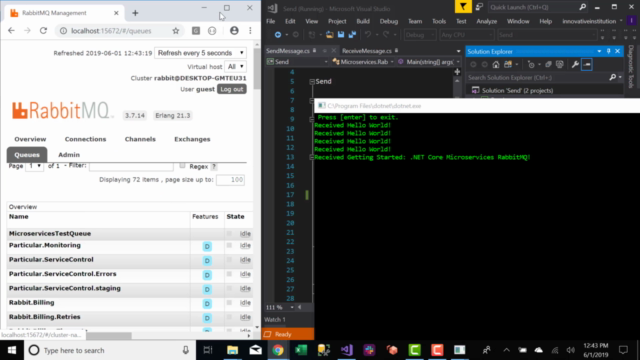Open the Windows Start menu
The width and height of the screenshot is (640, 360).
[12, 350]
